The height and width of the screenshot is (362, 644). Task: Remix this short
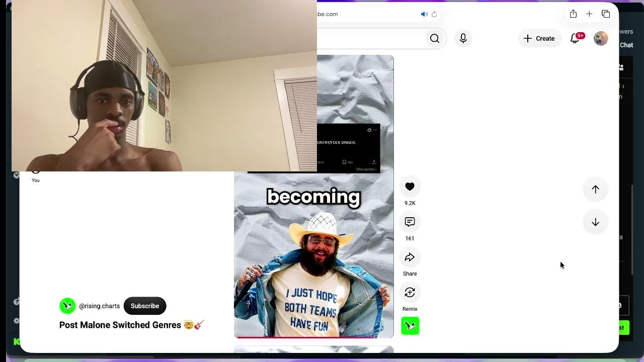410,292
